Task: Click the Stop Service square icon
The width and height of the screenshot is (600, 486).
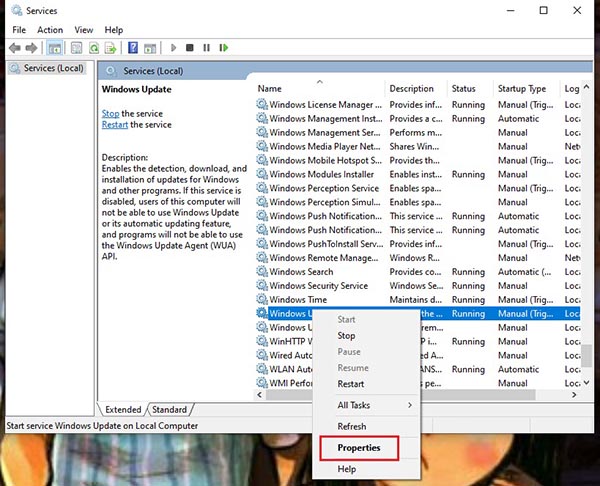Action: (189, 48)
